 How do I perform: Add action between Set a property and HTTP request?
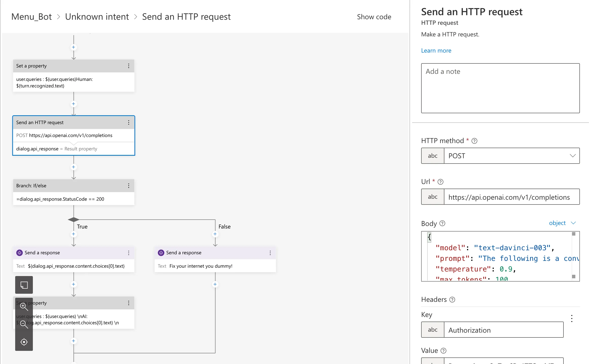(74, 104)
